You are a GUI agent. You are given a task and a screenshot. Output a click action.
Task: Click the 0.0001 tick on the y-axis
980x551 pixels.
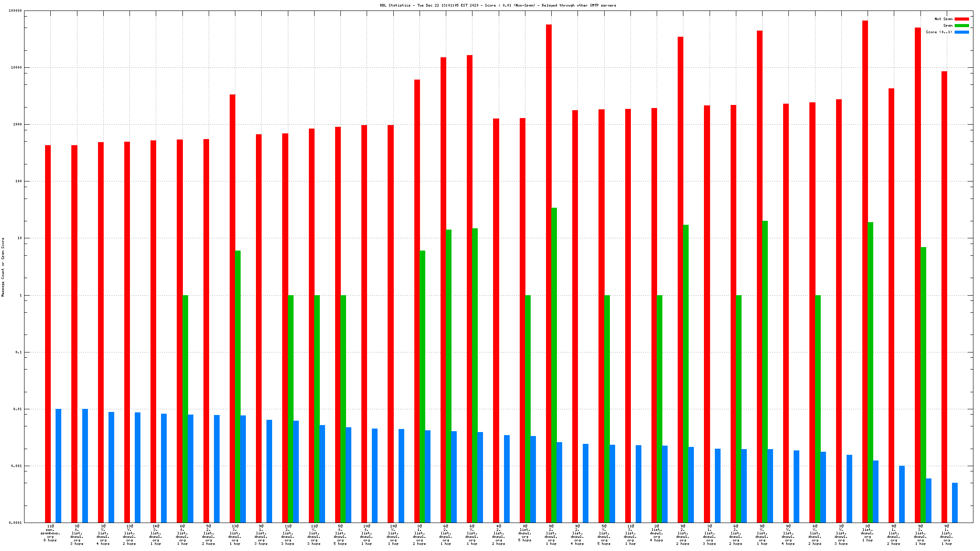tap(16, 523)
